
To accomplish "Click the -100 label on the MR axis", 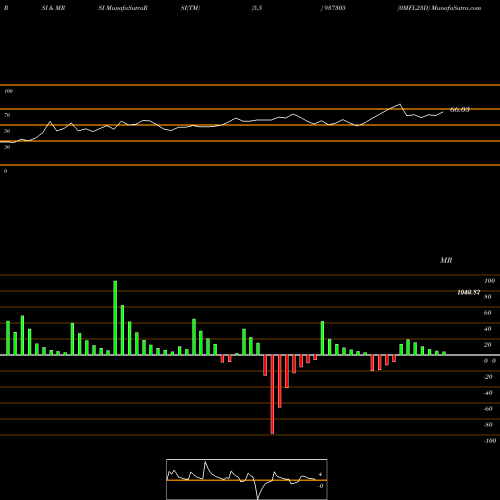I will [490, 441].
